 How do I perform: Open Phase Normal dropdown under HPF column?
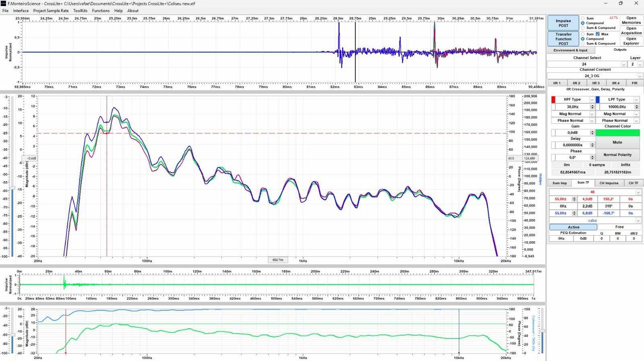[573, 120]
